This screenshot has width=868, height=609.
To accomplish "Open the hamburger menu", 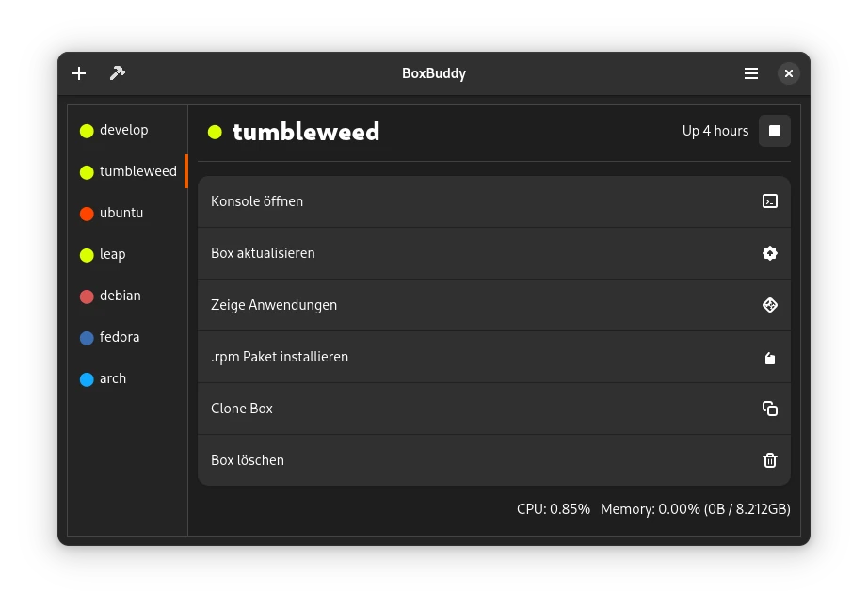I will (x=750, y=72).
